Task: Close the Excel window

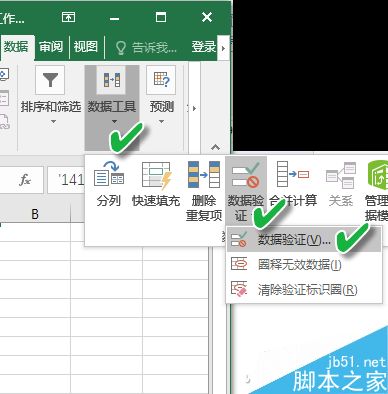Action: pyautogui.click(x=207, y=17)
